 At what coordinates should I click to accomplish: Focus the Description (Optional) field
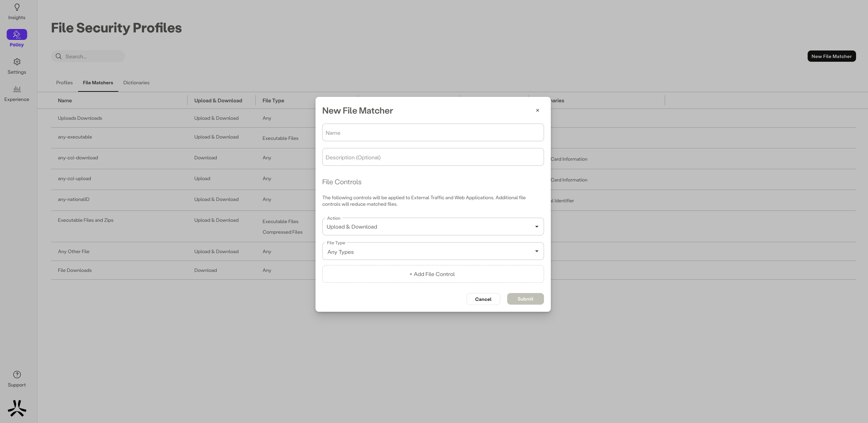tap(433, 157)
